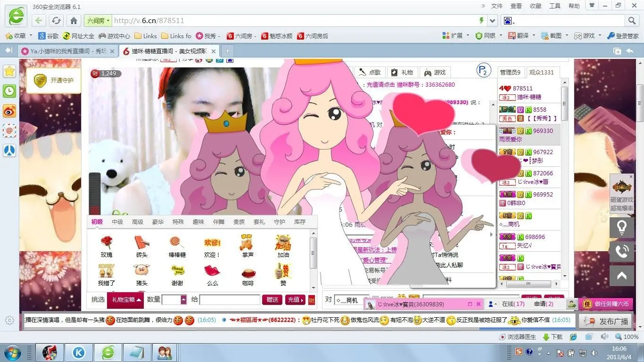Screen dimensions: 644x362
Task: Open the 谷歌 bookmark
Action: [x=49, y=36]
